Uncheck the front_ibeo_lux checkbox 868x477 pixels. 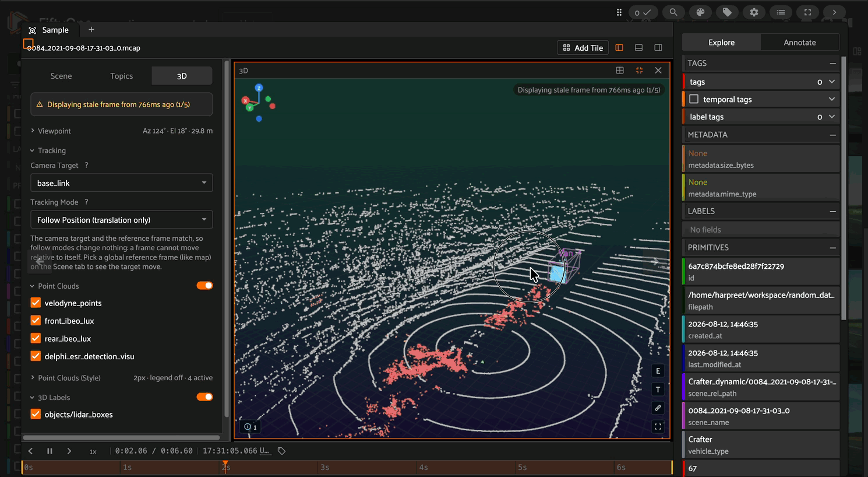pos(36,321)
